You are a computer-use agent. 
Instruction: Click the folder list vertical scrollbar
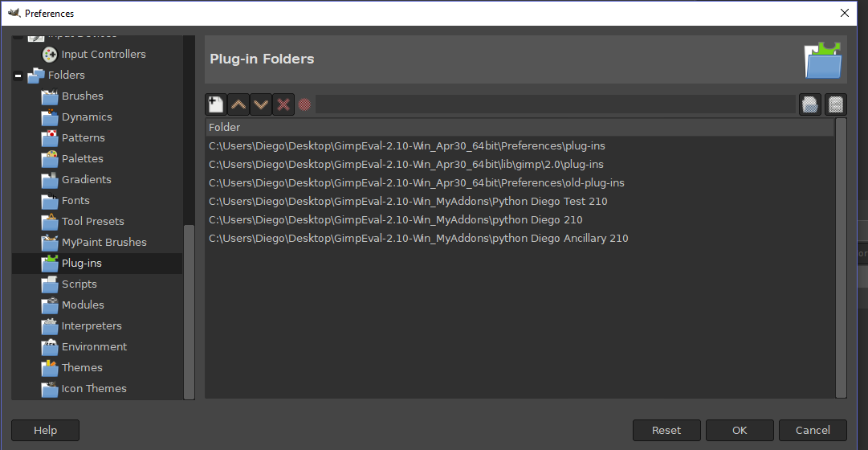pos(841,258)
